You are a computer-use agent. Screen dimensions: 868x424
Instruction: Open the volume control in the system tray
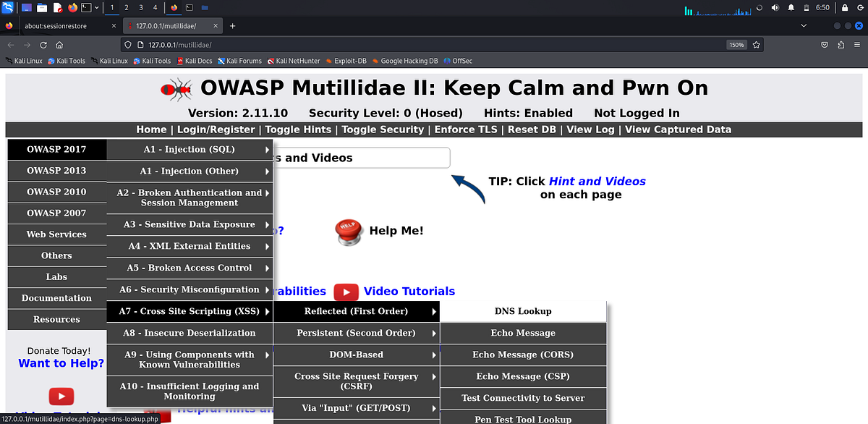774,7
